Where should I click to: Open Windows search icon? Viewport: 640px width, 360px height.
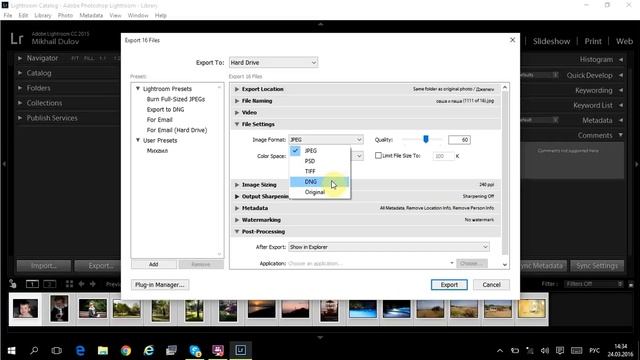point(34,350)
